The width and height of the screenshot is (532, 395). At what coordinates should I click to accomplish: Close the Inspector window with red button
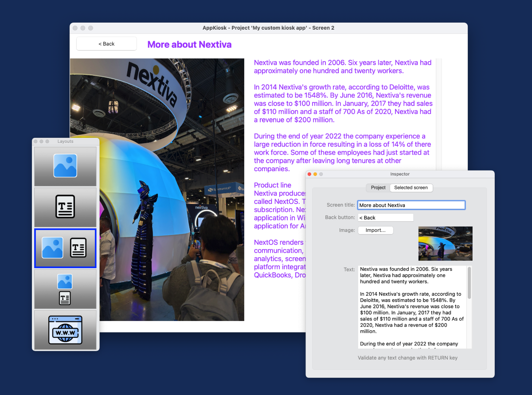click(309, 174)
